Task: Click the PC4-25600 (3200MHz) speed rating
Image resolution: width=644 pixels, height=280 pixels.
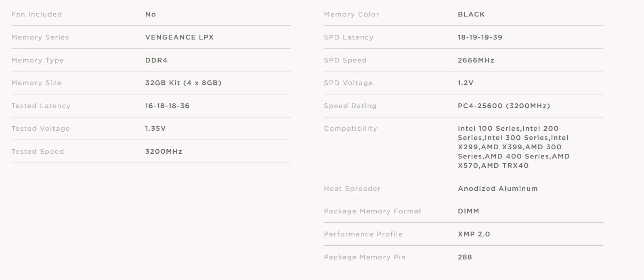Action: coord(504,106)
